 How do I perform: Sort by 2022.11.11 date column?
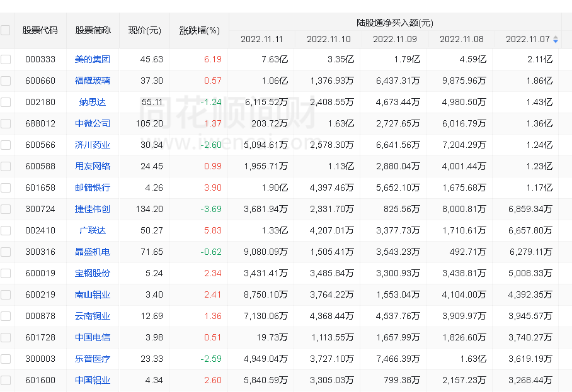tap(261, 40)
